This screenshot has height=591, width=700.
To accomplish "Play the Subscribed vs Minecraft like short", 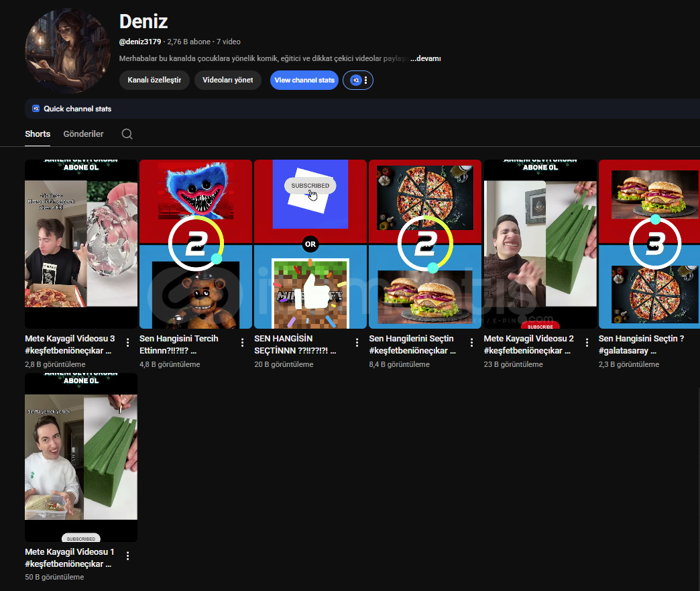I will pos(310,244).
